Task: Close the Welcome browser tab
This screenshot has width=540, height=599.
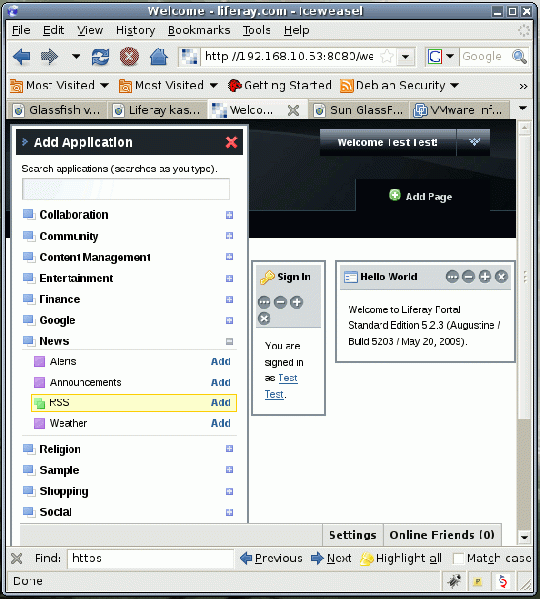Action: pos(293,110)
